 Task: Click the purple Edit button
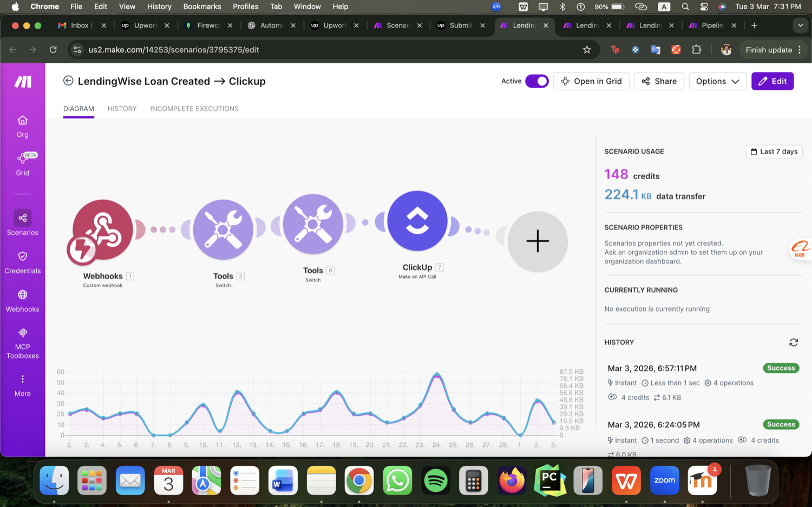tap(772, 81)
